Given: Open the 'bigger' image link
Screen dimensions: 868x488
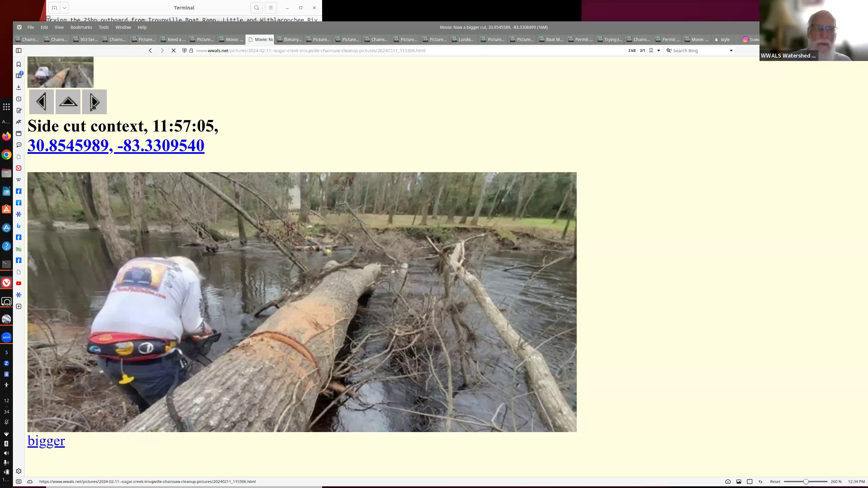Looking at the screenshot, I should point(46,441).
